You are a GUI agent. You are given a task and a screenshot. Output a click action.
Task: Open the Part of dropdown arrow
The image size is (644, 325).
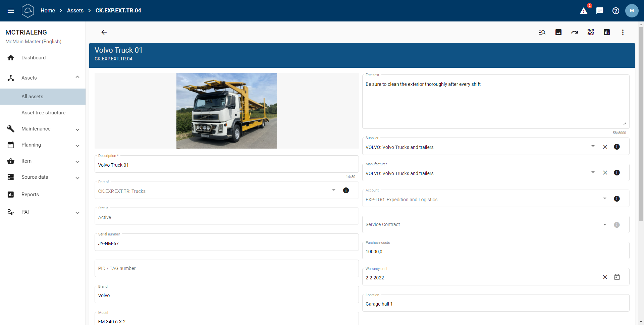tap(334, 190)
